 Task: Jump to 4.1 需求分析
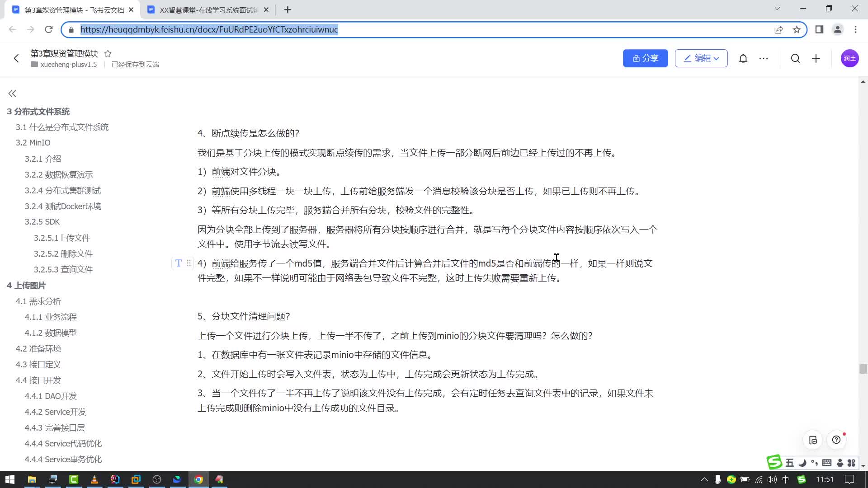[x=38, y=301]
